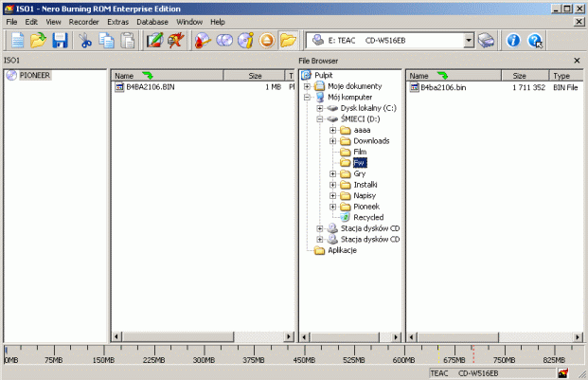Expand the Pioneek folder node

click(332, 207)
